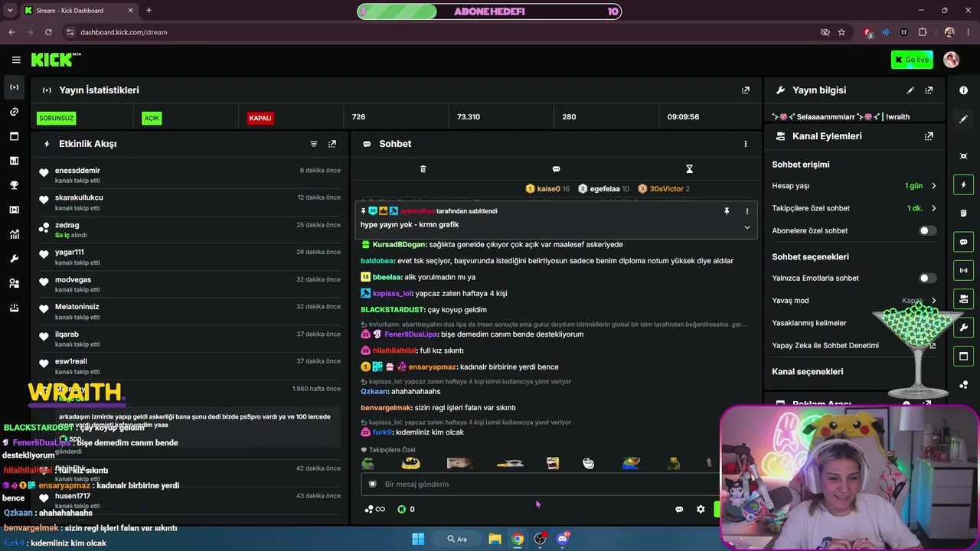Click the SORUNSUZ status badge
This screenshot has height=551, width=980.
pyautogui.click(x=57, y=118)
